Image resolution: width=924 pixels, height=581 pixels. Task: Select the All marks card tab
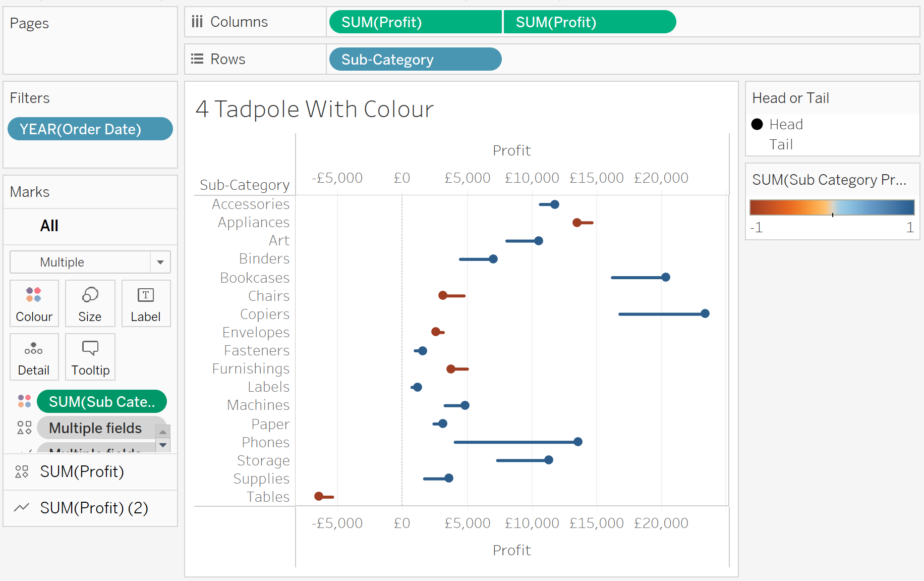[x=49, y=226]
